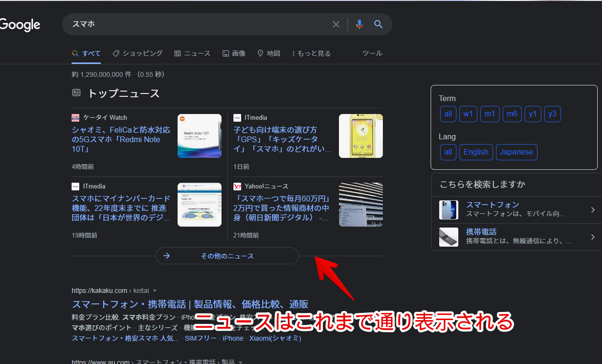Click the magnifying glass search button

click(379, 24)
